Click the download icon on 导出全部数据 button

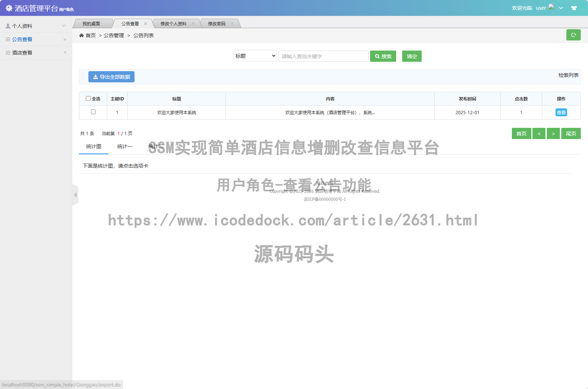[95, 77]
